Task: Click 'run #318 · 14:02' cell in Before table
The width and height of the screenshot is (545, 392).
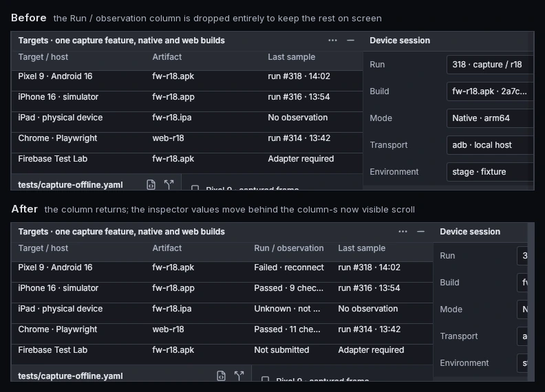Action: coord(299,76)
